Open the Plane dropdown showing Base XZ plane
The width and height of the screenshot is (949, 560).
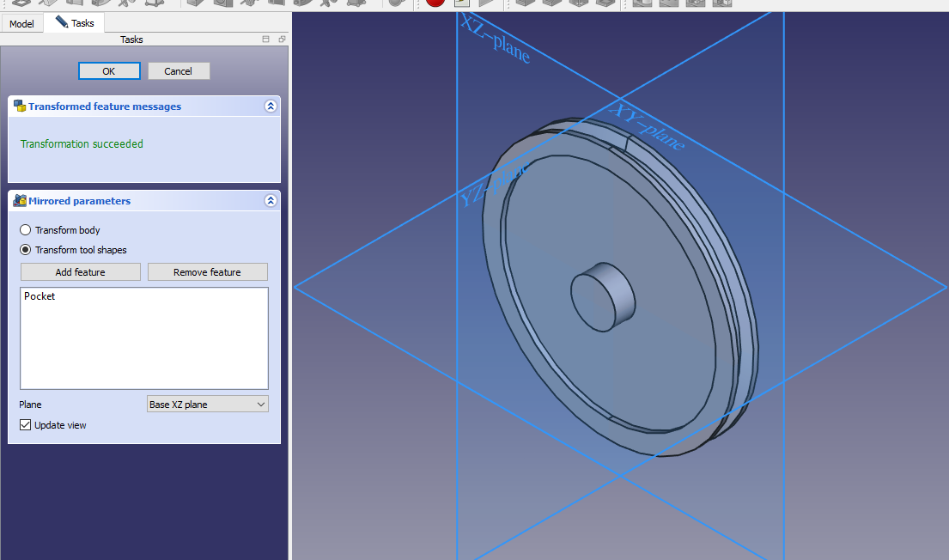click(x=207, y=405)
